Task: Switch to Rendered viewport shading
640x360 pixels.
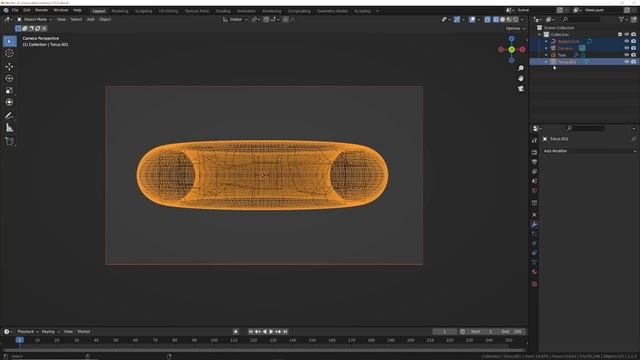Action: click(x=516, y=19)
